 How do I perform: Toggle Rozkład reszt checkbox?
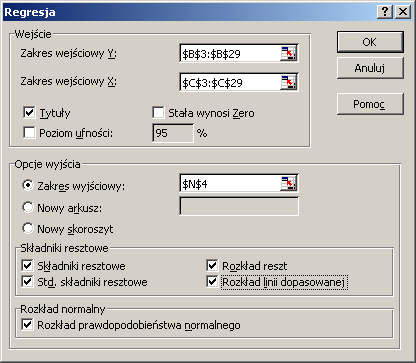pos(212,266)
